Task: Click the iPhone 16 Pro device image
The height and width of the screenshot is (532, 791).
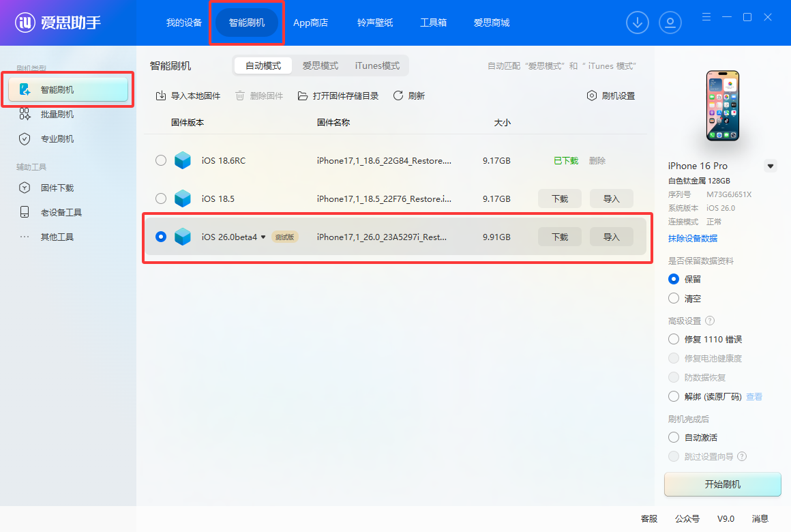Action: point(722,106)
